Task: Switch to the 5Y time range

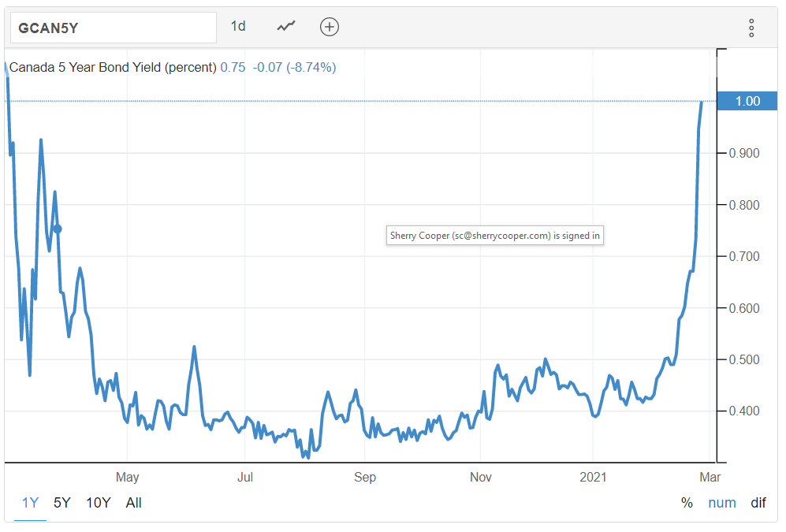Action: pos(62,503)
